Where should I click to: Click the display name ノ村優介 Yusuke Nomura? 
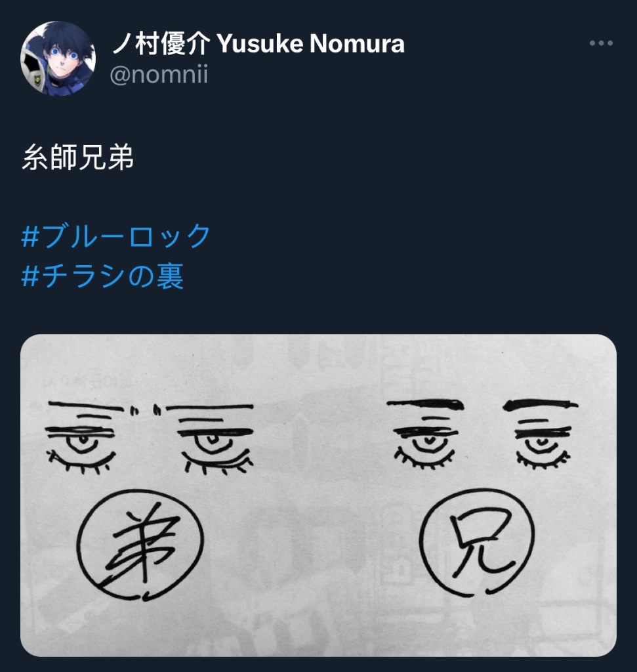coord(258,43)
